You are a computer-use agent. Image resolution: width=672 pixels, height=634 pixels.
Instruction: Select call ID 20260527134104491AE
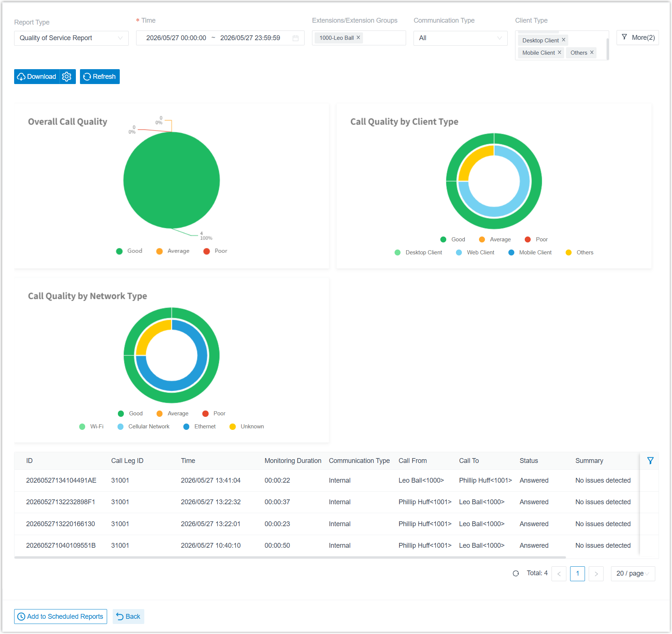pos(61,480)
